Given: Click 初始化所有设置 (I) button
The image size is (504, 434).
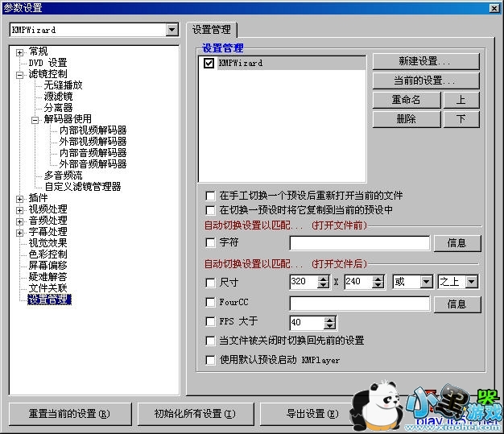Looking at the screenshot, I should coord(195,414).
